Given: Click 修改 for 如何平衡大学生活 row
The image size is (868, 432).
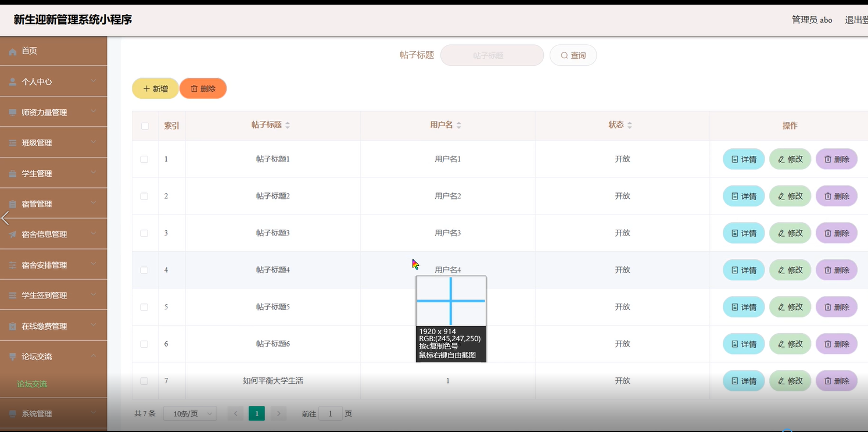Looking at the screenshot, I should point(790,381).
